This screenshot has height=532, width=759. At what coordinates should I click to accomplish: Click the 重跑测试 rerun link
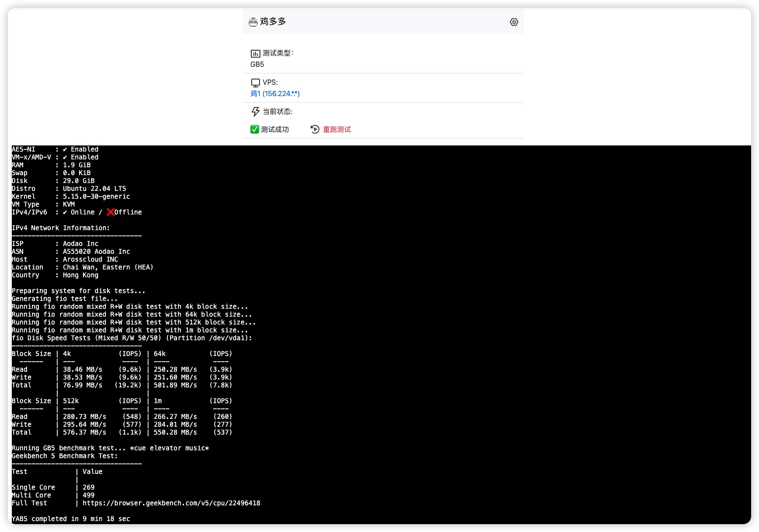pyautogui.click(x=337, y=129)
